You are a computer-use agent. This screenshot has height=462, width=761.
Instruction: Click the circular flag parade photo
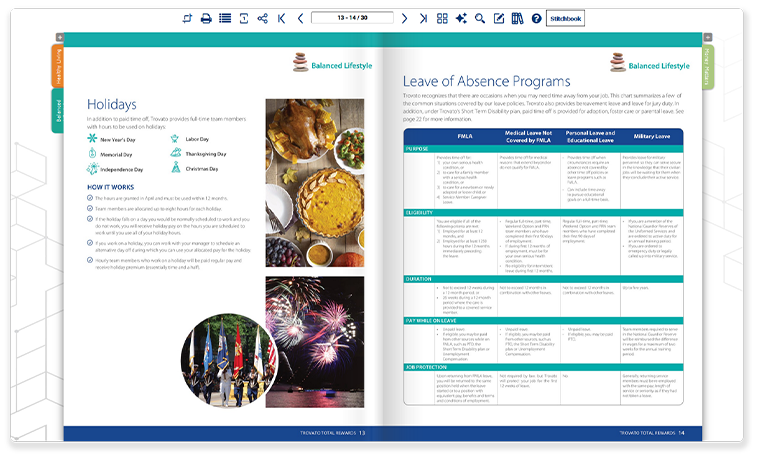click(x=228, y=360)
